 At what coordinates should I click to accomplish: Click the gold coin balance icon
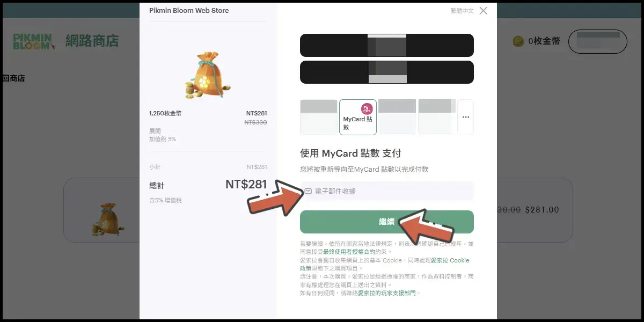click(518, 41)
